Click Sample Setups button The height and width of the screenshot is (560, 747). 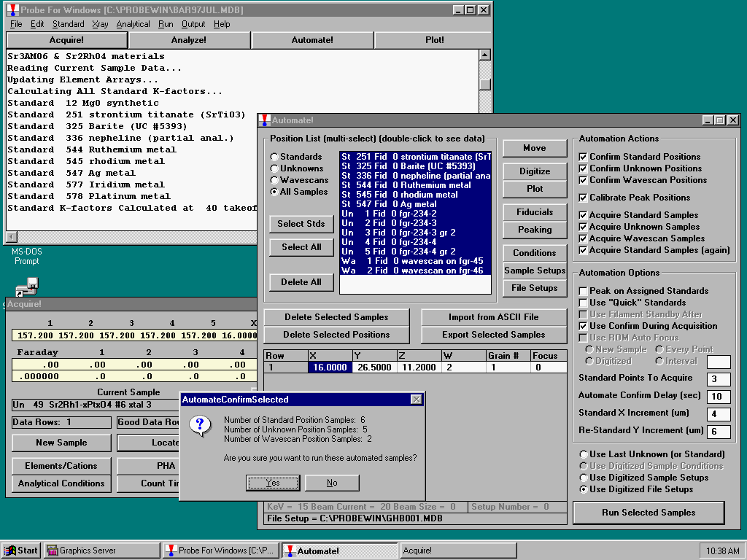coord(535,271)
